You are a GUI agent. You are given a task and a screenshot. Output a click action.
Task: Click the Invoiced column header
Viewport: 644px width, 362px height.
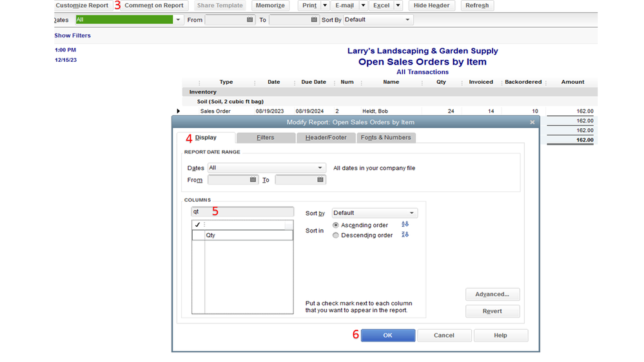pyautogui.click(x=481, y=82)
